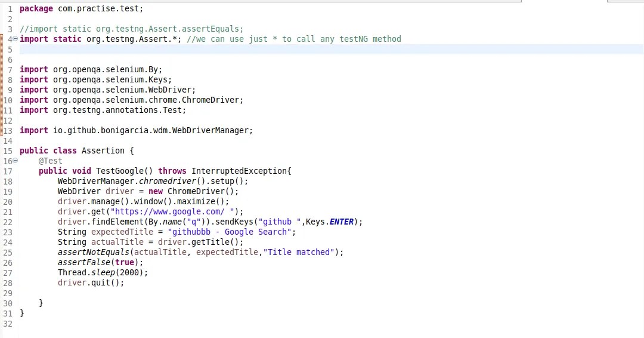This screenshot has width=644, height=338.
Task: Click the 'Thread.sleep(2000)' statement
Action: (103, 273)
